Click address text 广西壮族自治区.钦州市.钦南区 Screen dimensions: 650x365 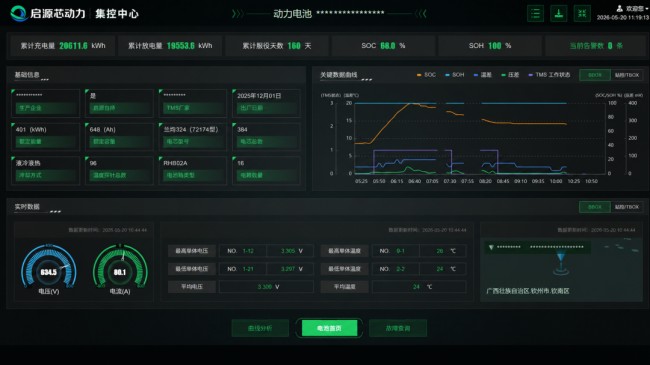click(x=527, y=291)
